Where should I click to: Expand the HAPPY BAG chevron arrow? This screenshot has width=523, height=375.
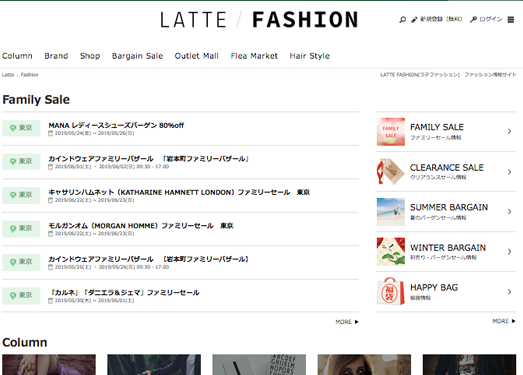click(x=509, y=292)
